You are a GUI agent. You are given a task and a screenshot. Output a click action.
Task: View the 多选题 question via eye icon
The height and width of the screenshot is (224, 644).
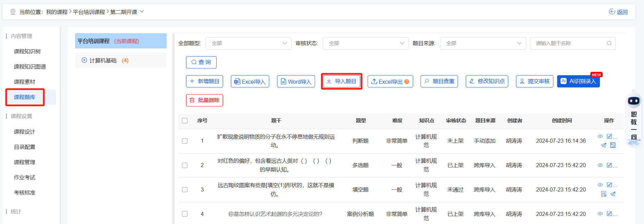(600, 165)
